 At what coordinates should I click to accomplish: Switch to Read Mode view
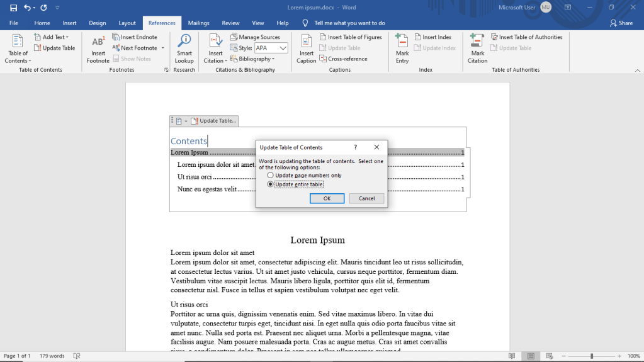click(x=512, y=356)
